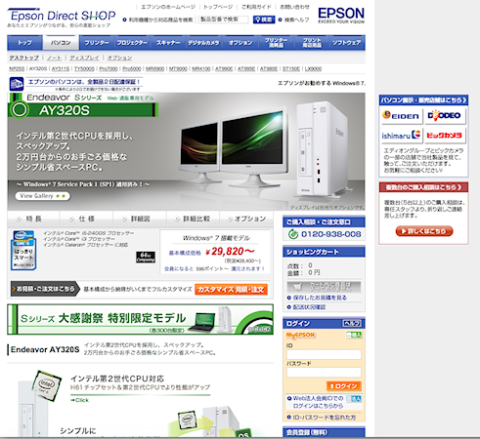Click the Intel Core processor badge icon
Viewport: 480px width, 439px height.
[x=23, y=250]
